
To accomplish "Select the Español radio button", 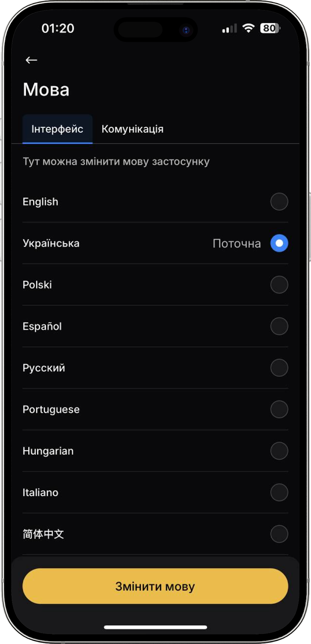I will tap(279, 326).
